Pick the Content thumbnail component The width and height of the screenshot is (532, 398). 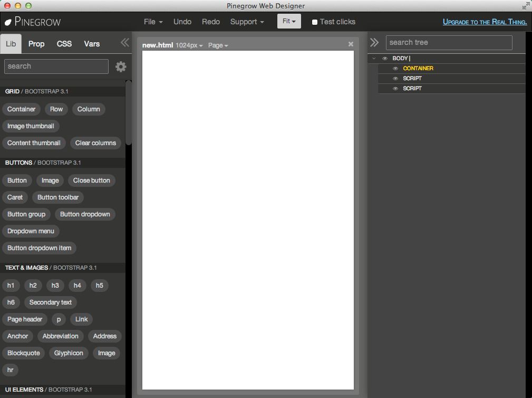(34, 143)
